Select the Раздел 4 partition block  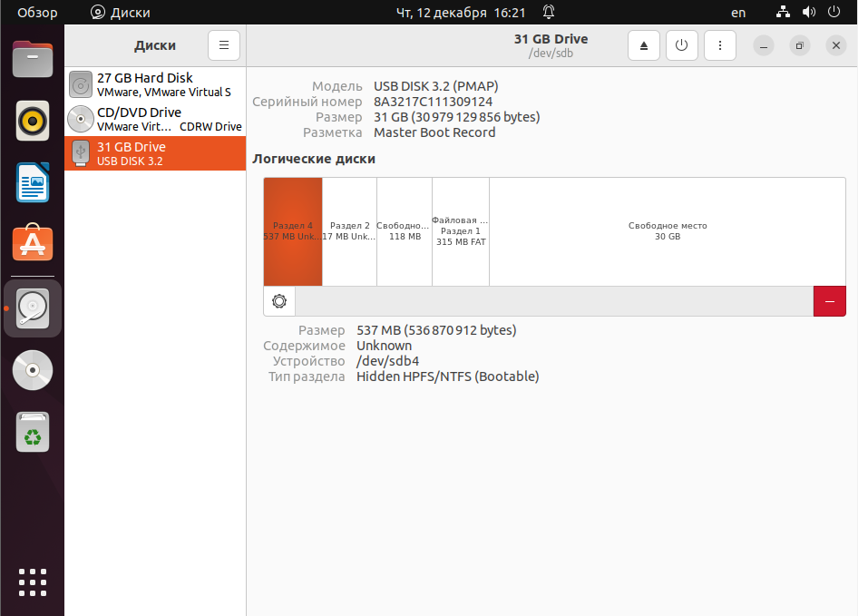click(x=293, y=231)
